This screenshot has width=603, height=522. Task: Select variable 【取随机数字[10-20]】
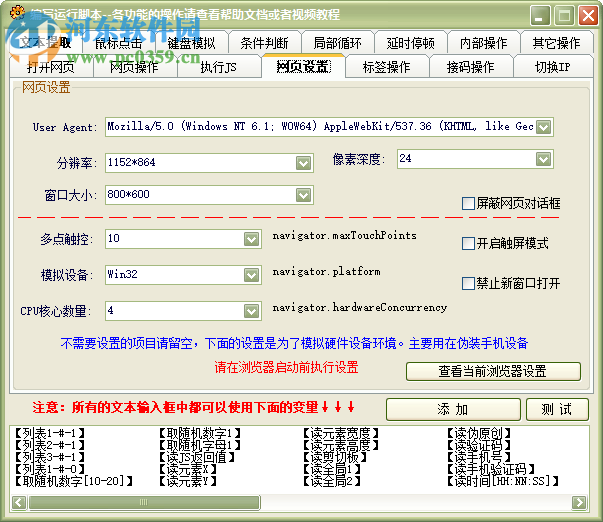[x=74, y=481]
